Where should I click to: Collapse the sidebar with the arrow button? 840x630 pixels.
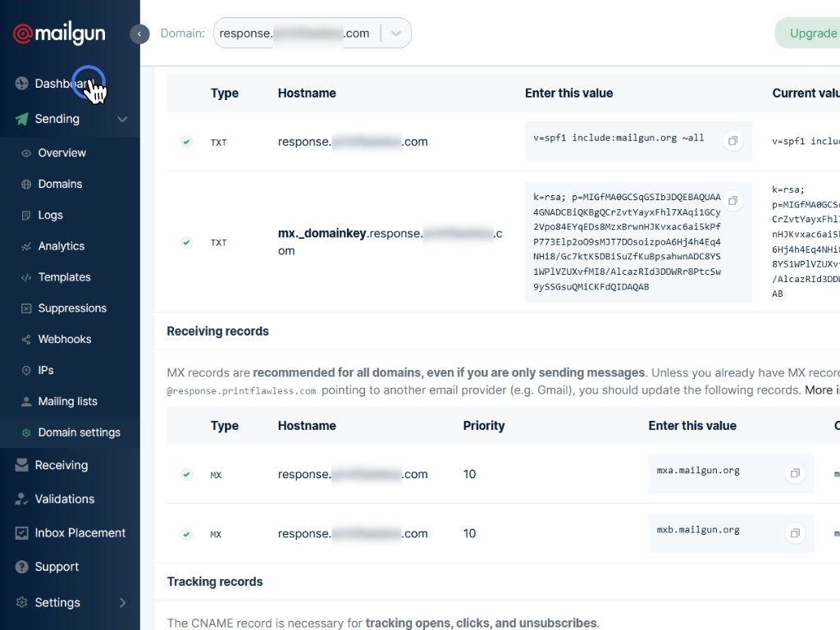tap(139, 34)
